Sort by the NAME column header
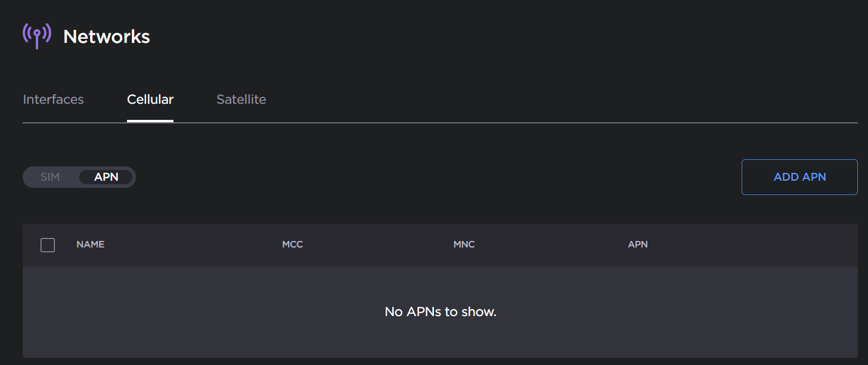 (x=91, y=245)
